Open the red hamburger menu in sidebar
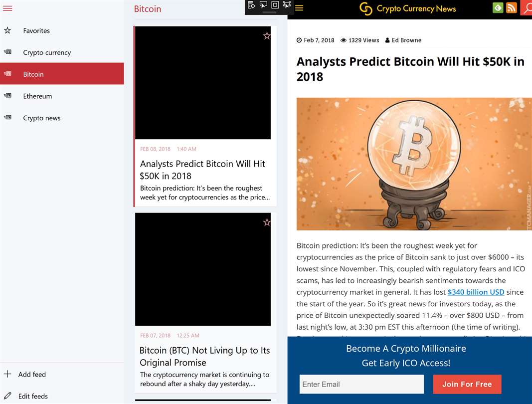 [x=7, y=8]
